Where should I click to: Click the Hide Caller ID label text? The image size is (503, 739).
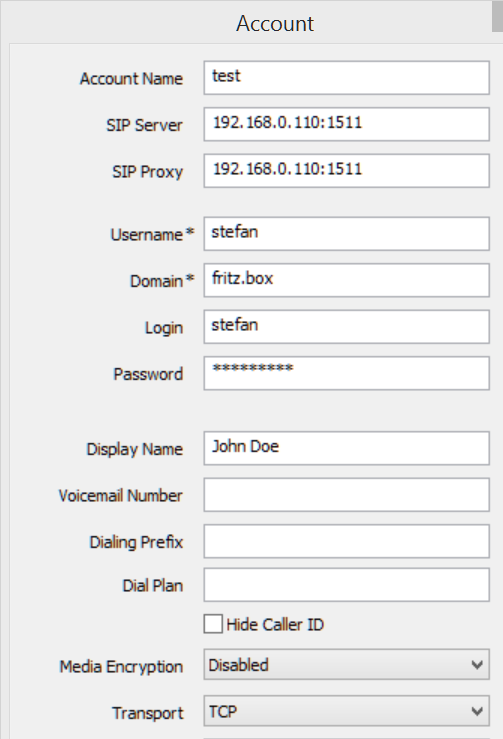point(275,624)
